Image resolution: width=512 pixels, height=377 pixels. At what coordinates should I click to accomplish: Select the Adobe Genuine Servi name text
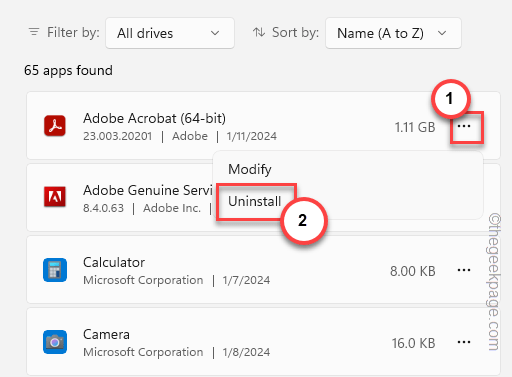tap(148, 190)
